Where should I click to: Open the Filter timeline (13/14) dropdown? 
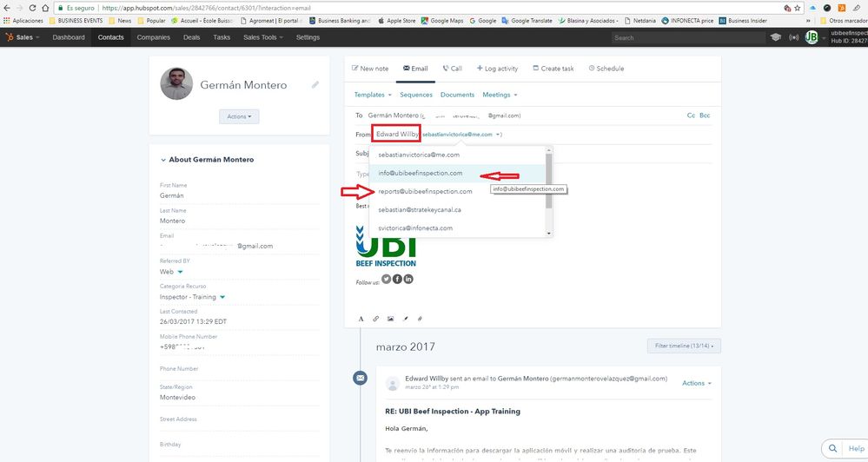[684, 346]
